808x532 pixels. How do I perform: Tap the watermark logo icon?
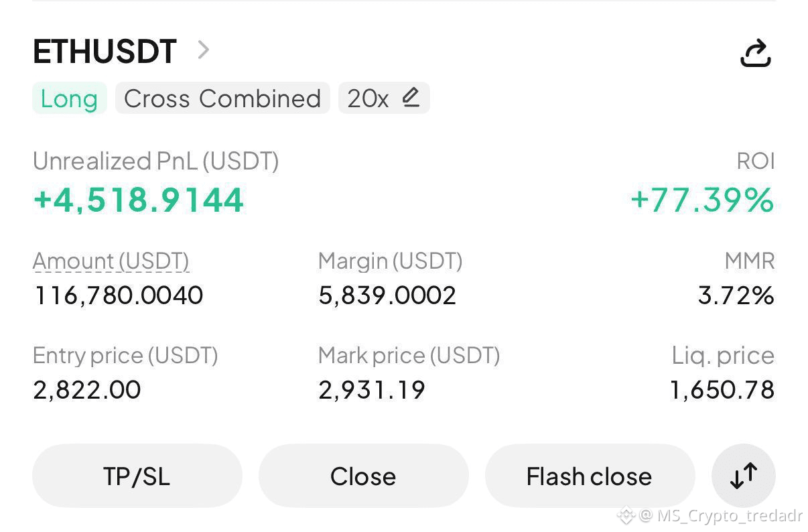pos(626,515)
